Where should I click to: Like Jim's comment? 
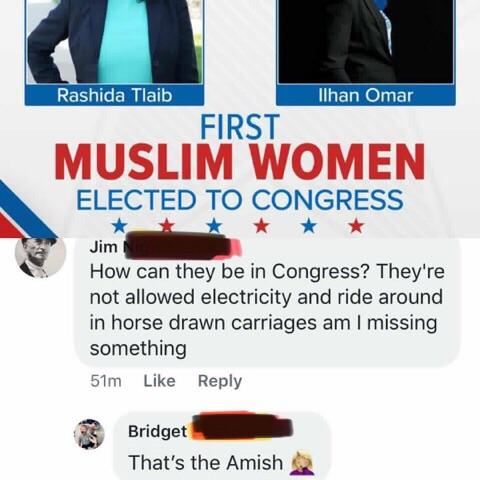[x=159, y=381]
